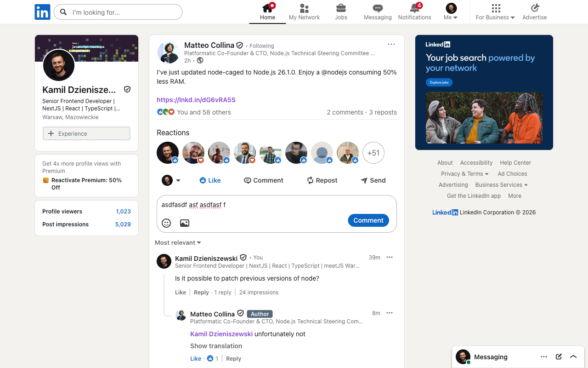Open the Home tab
The height and width of the screenshot is (368, 588).
click(267, 12)
